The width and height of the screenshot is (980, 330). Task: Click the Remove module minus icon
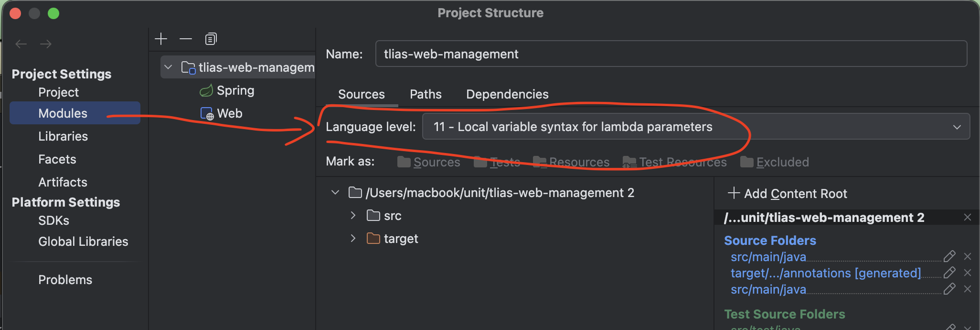pos(186,39)
